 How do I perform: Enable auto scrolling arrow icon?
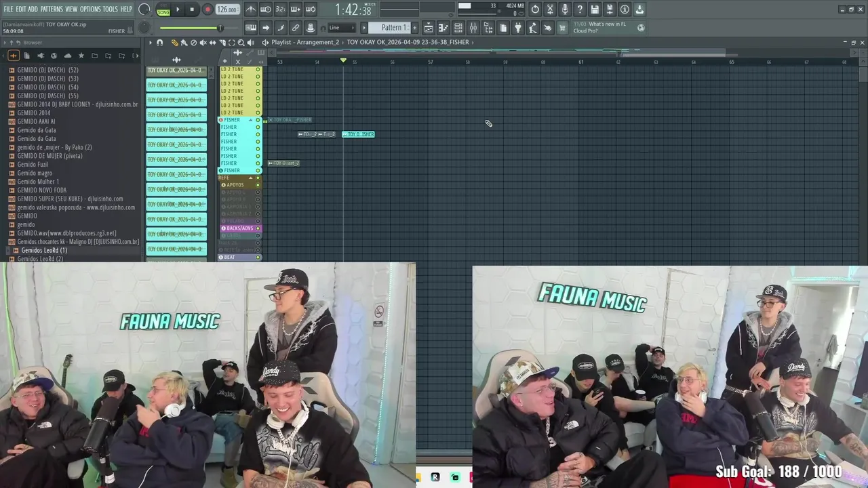266,28
